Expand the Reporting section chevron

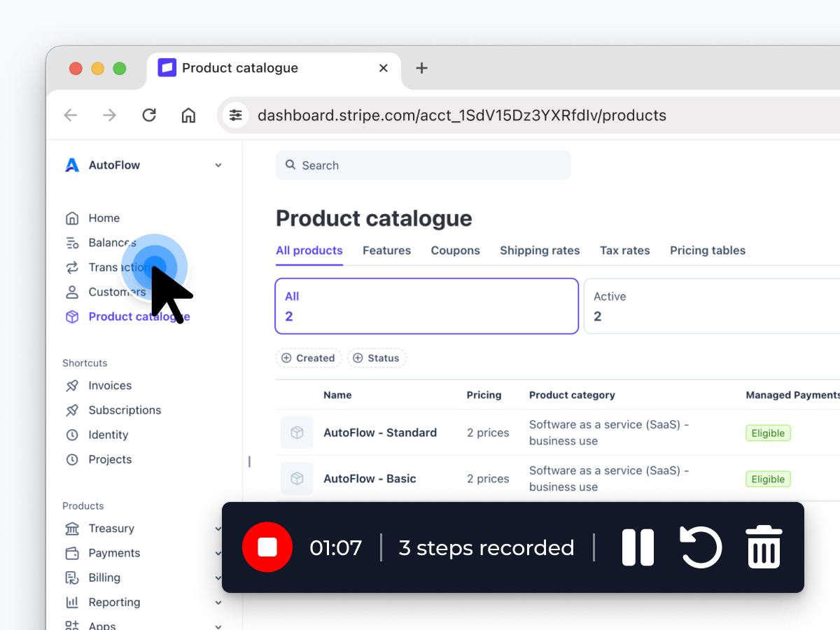(218, 603)
